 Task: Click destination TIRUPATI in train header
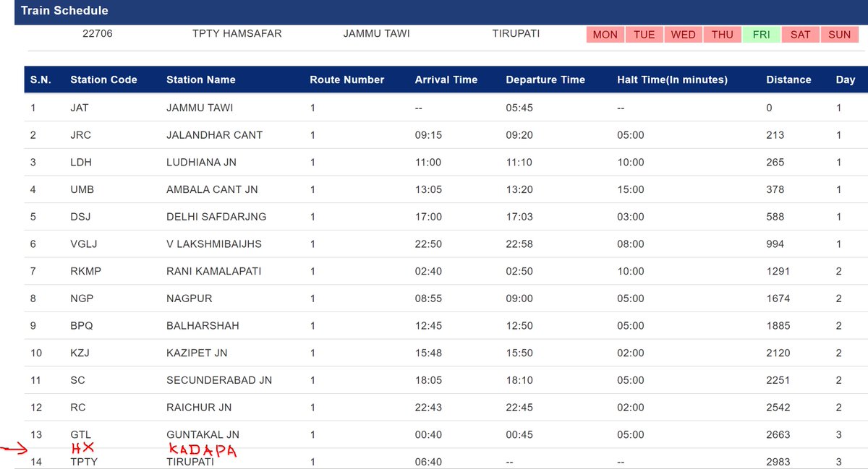[516, 34]
